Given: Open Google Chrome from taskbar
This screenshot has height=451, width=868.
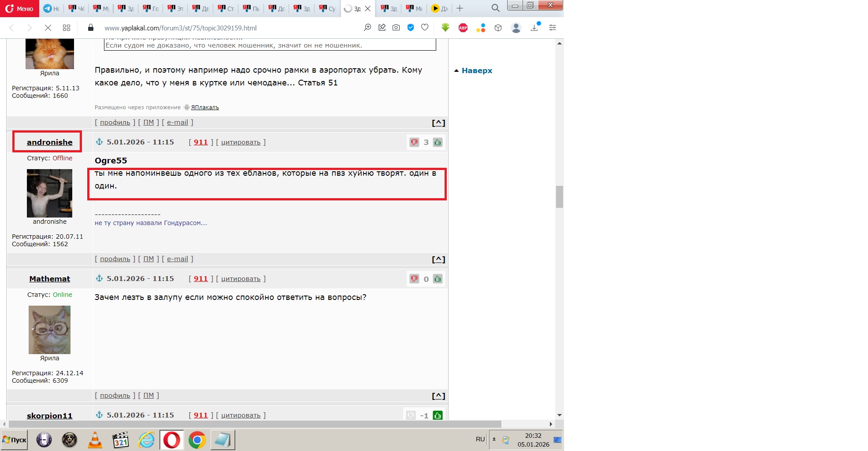Looking at the screenshot, I should [x=197, y=440].
